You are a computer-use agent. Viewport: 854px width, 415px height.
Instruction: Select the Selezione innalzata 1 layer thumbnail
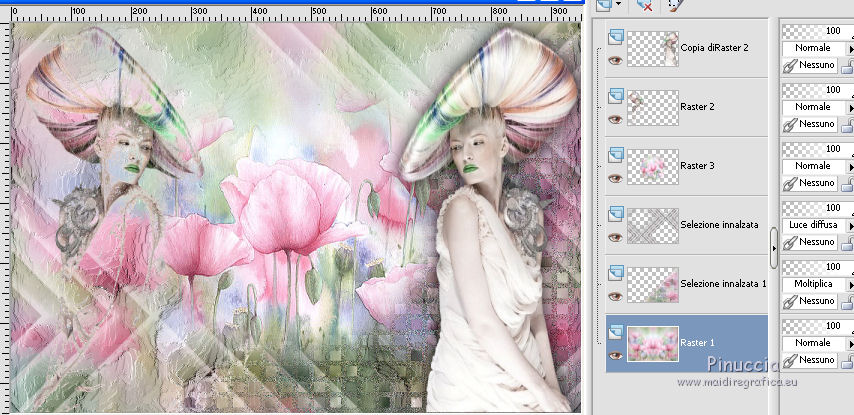653,284
